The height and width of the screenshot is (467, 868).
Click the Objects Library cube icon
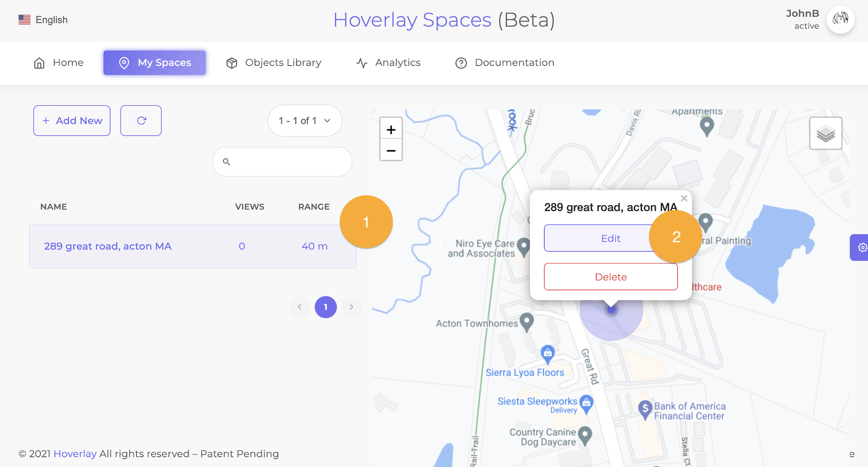tap(232, 63)
